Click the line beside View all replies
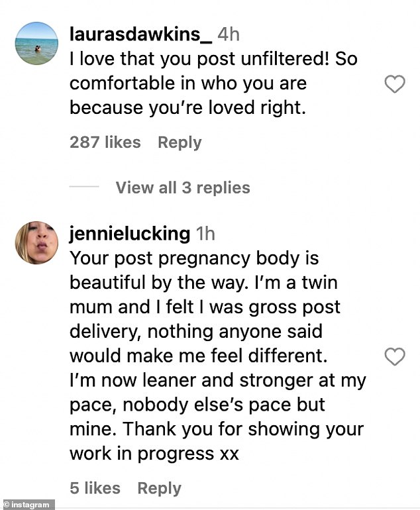Image resolution: width=420 pixels, height=510 pixels. (x=84, y=187)
